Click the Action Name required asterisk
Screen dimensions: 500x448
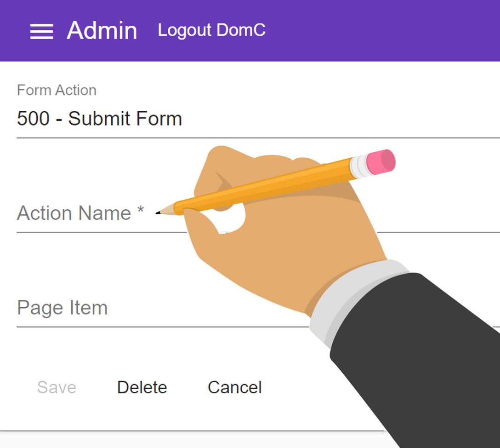tap(141, 210)
